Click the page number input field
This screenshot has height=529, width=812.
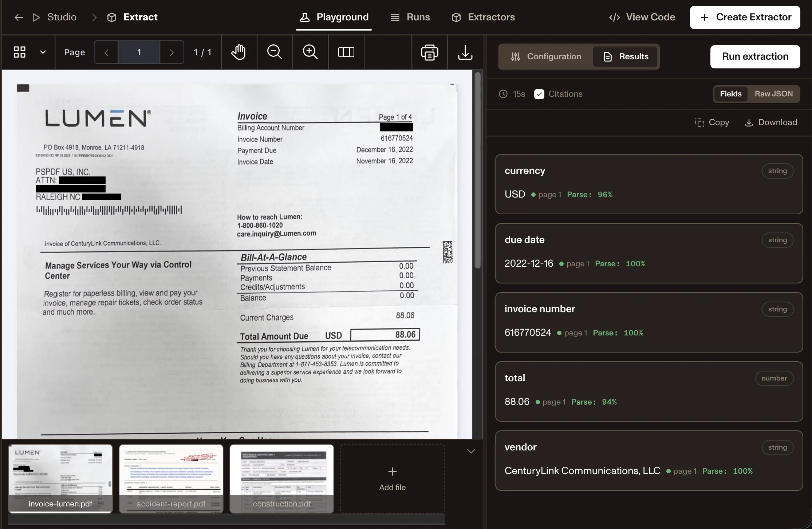point(139,52)
